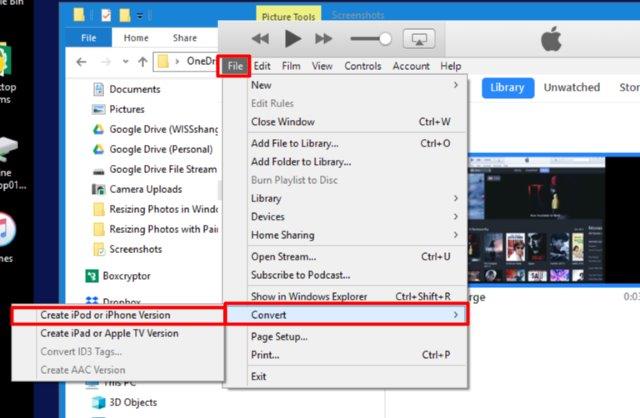Open the recent locations dropdown arrow
Screen dimensions: 640x418
click(x=125, y=62)
